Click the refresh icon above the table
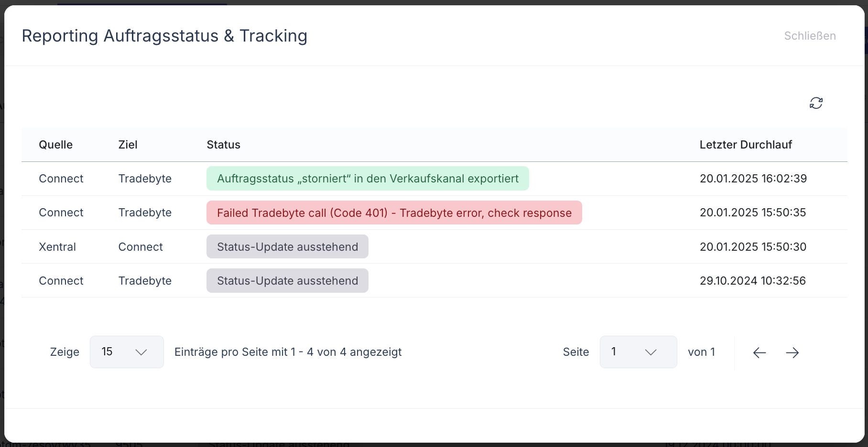Image resolution: width=868 pixels, height=447 pixels. (816, 103)
